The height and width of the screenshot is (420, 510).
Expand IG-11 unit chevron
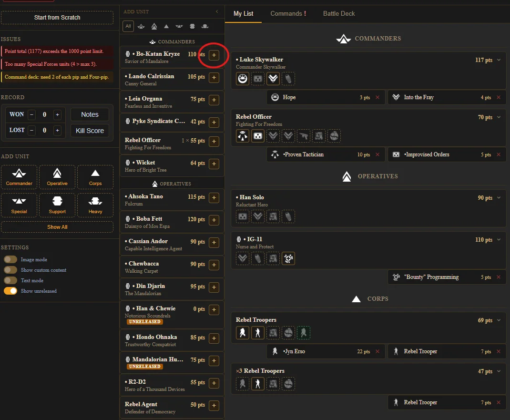click(x=499, y=240)
